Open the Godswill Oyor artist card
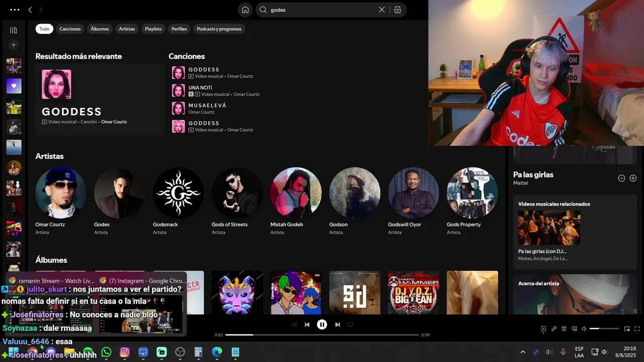The image size is (644, 362). (x=414, y=201)
